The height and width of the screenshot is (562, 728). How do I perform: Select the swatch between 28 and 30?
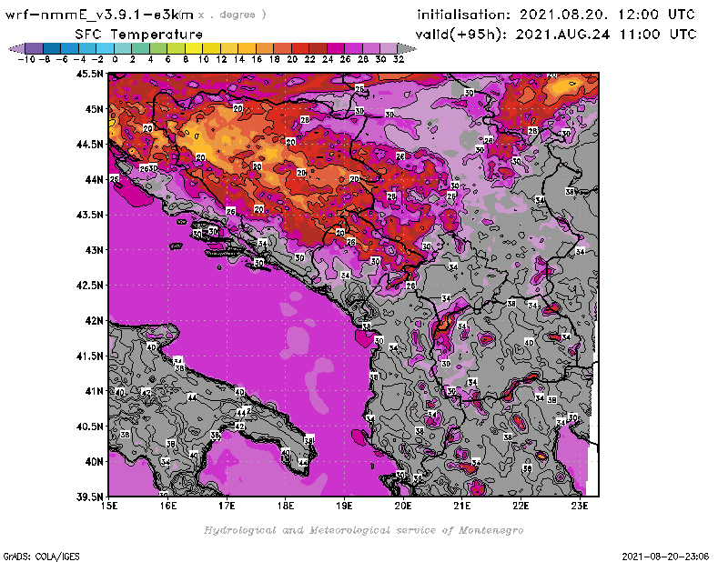(x=371, y=49)
